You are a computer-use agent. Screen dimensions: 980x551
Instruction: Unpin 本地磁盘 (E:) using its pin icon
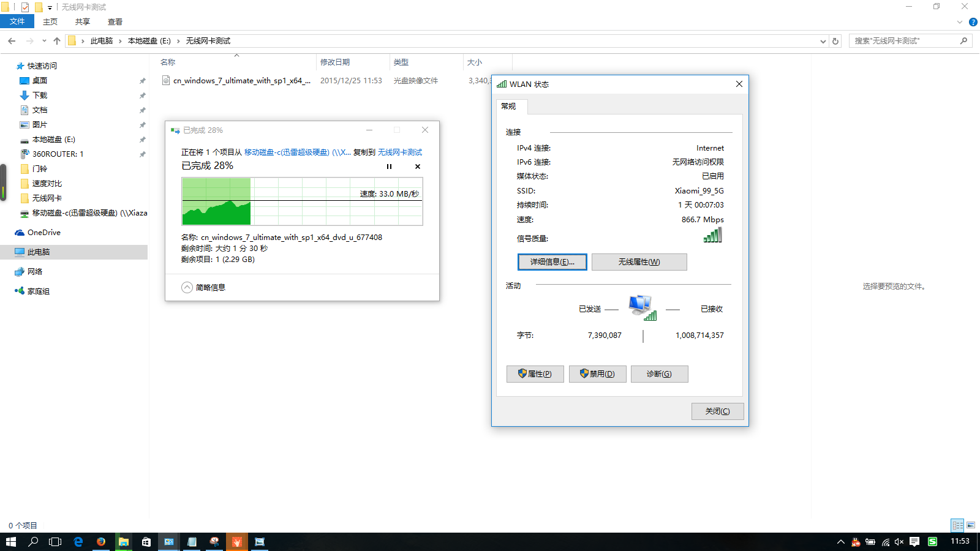(x=142, y=140)
